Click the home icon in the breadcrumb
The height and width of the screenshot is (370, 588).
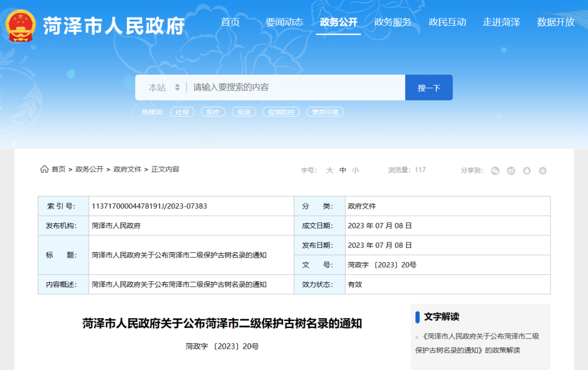pyautogui.click(x=44, y=169)
